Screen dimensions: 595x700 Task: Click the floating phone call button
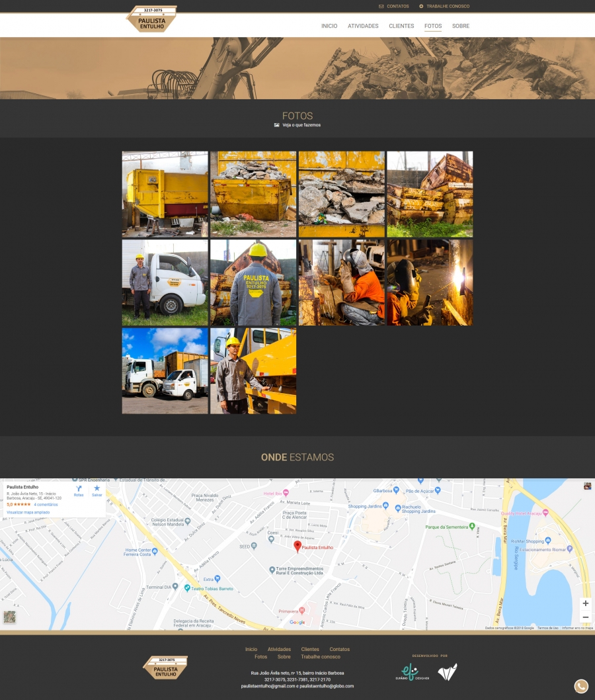click(581, 686)
